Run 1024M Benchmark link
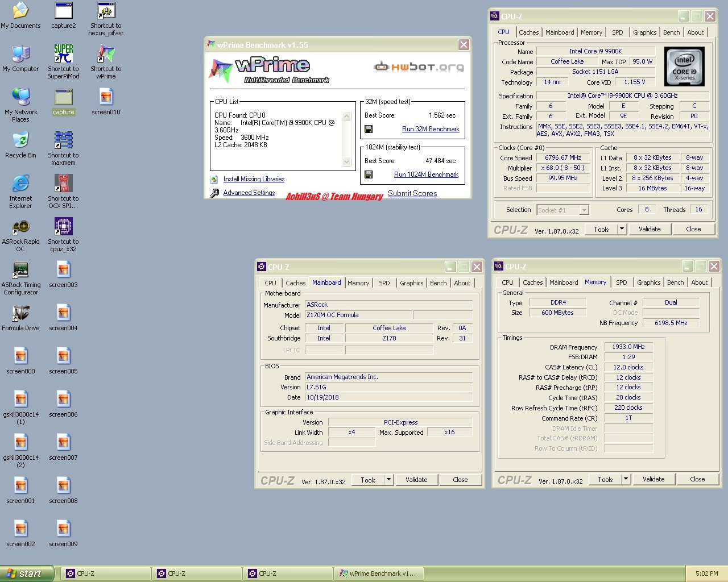Screen dimensions: 728x582 pyautogui.click(x=426, y=174)
